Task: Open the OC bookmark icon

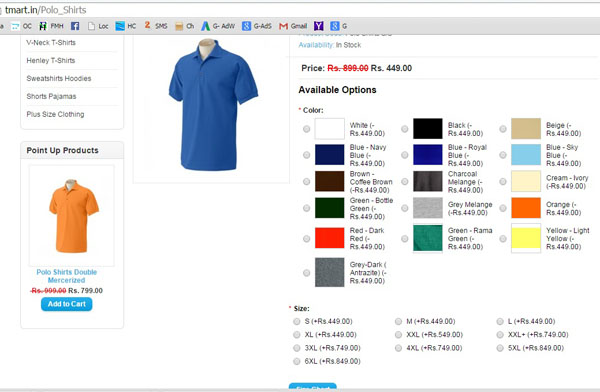Action: (x=15, y=26)
